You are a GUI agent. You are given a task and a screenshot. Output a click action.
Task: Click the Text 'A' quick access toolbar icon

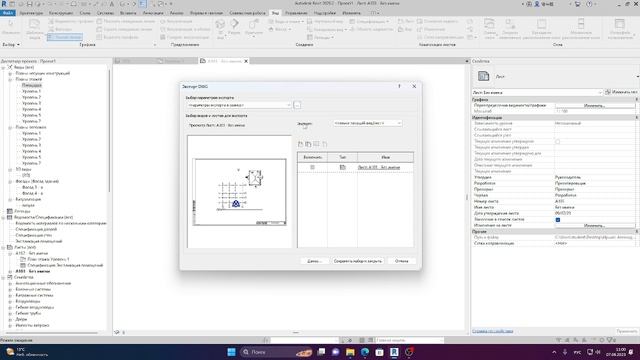coord(111,4)
